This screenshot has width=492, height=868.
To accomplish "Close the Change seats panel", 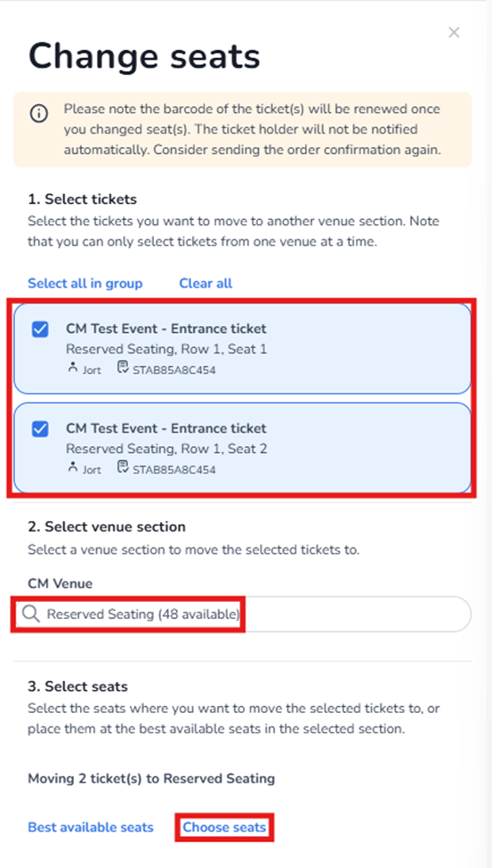I will (454, 33).
